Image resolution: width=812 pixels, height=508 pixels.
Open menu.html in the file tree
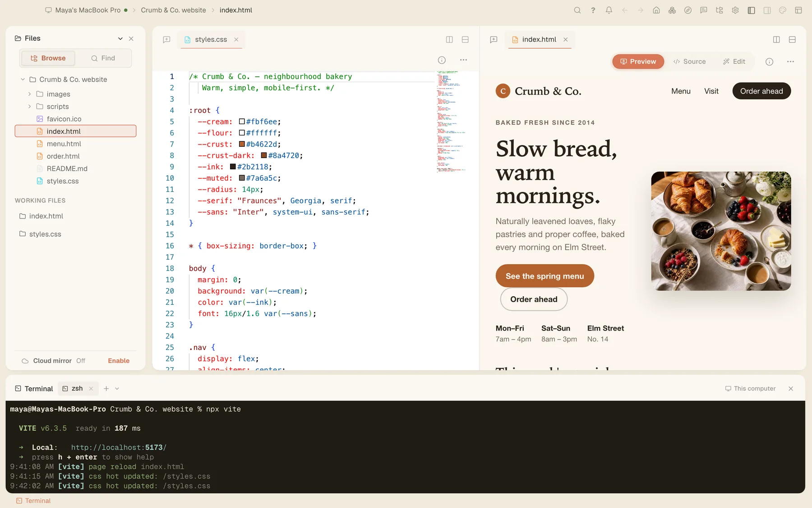[x=75, y=144]
